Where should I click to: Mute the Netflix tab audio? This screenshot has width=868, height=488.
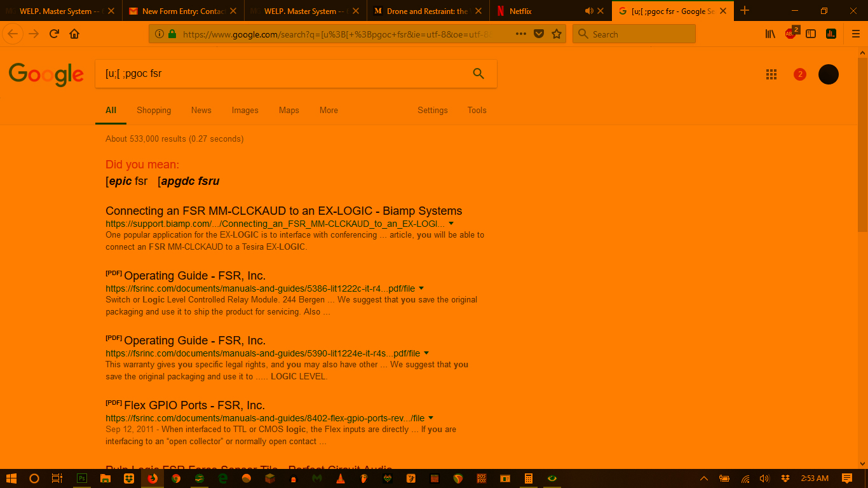pos(589,11)
